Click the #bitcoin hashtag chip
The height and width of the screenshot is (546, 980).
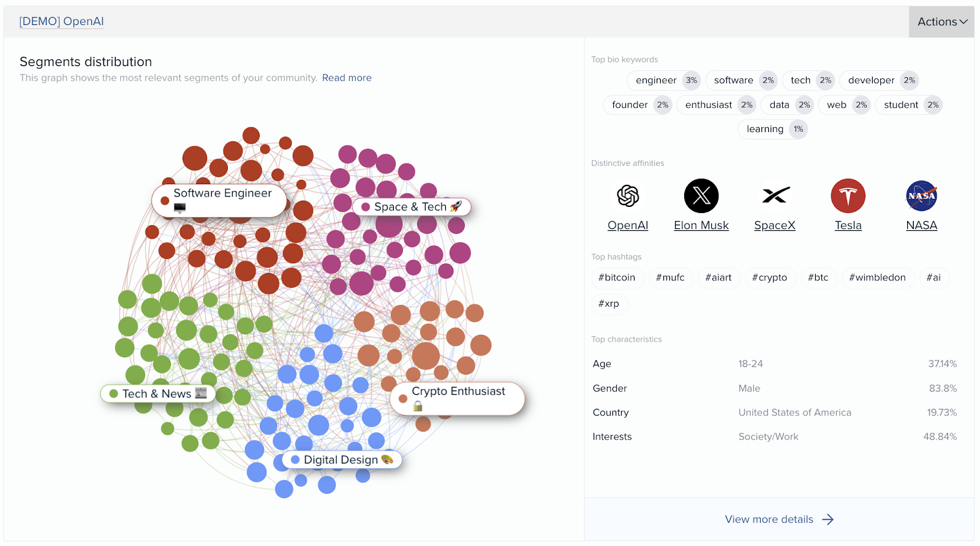point(617,278)
